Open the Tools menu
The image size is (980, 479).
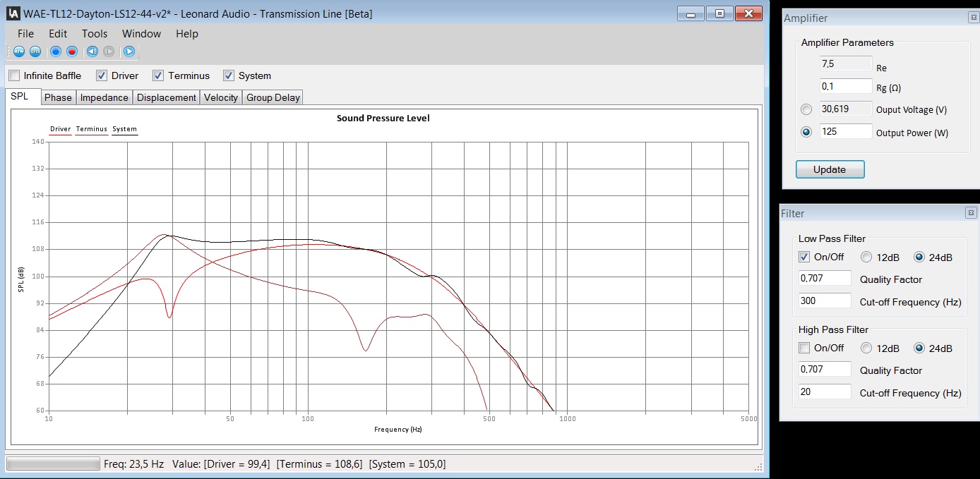(x=95, y=34)
